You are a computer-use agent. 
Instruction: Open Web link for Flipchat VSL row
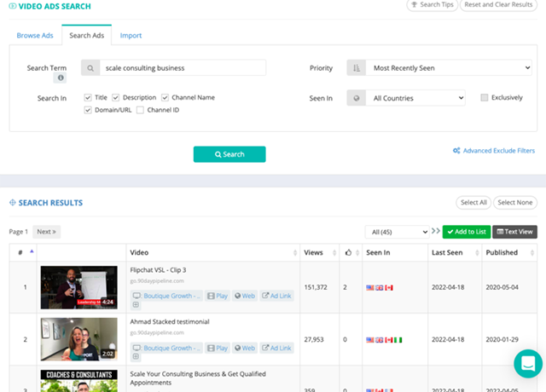pyautogui.click(x=245, y=296)
